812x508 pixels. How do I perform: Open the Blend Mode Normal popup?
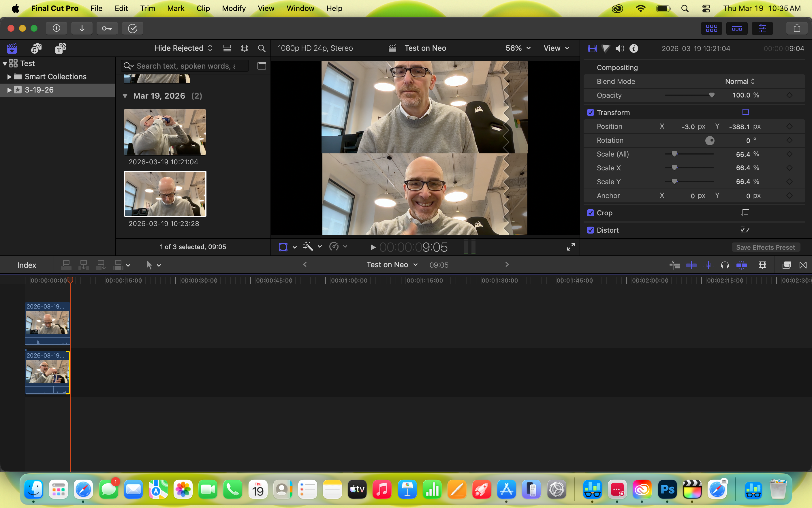(x=739, y=81)
